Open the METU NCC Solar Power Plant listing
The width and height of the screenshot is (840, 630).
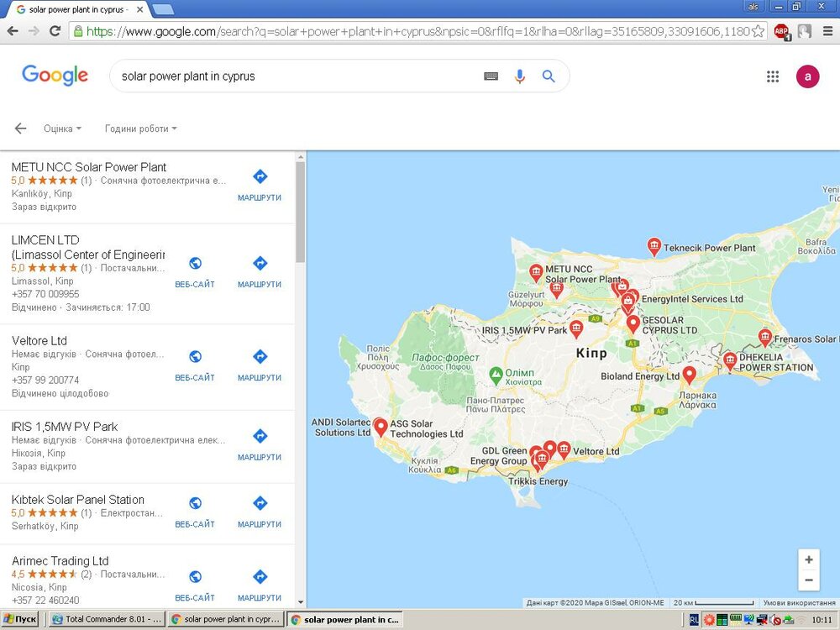point(89,167)
